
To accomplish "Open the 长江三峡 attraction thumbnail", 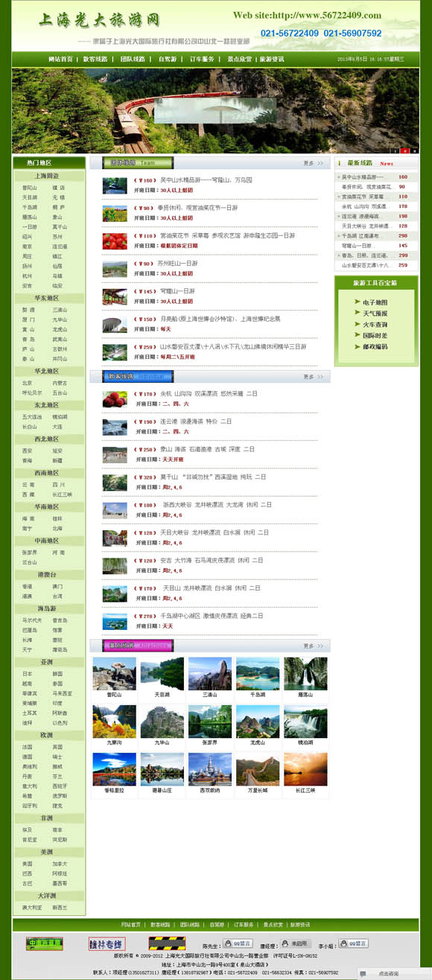I will point(305,769).
